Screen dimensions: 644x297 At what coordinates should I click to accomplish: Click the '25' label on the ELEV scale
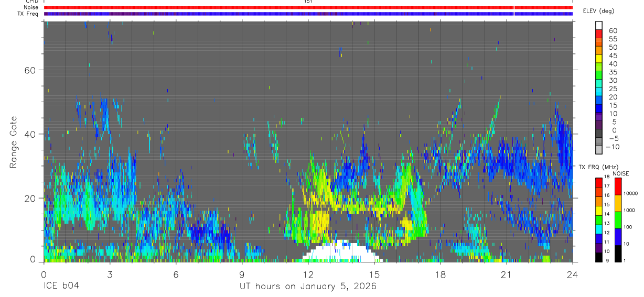tap(613, 89)
